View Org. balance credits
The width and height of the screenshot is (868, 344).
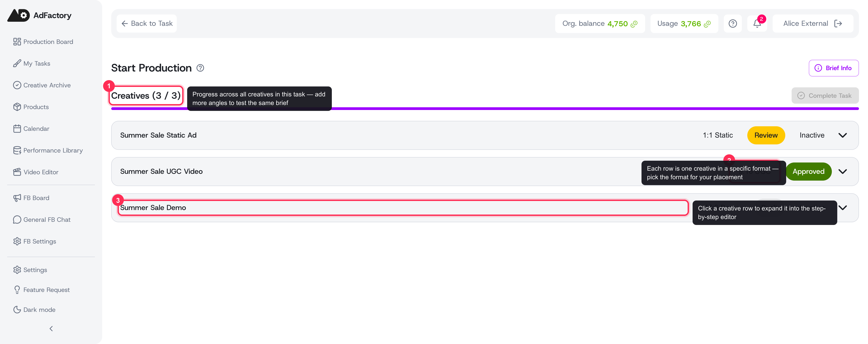tap(600, 24)
